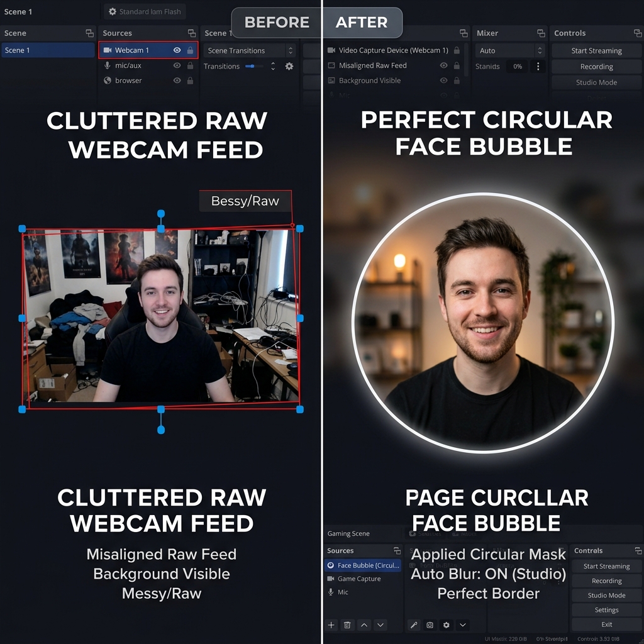Viewport: 644px width, 644px height.
Task: Select Scene 1 in the Scene list
Action: pos(48,50)
